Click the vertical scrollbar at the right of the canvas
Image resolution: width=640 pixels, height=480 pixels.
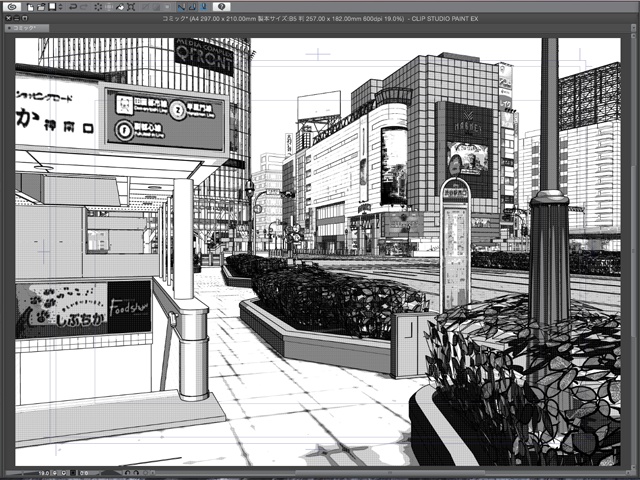(631, 249)
